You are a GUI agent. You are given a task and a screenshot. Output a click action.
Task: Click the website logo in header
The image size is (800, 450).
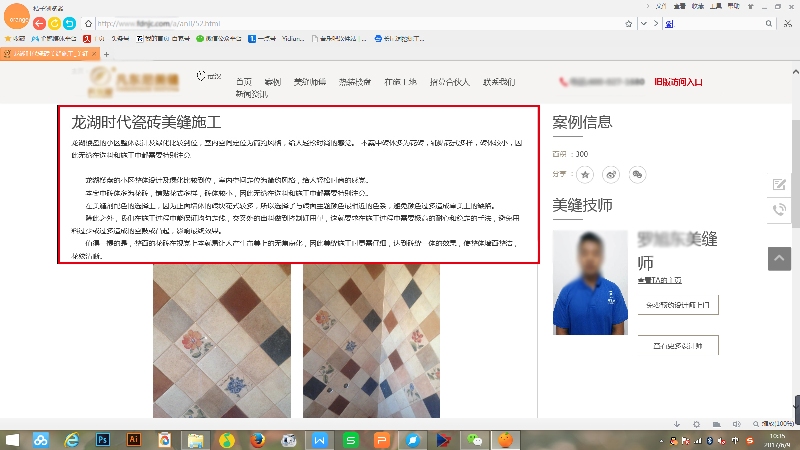pyautogui.click(x=134, y=82)
